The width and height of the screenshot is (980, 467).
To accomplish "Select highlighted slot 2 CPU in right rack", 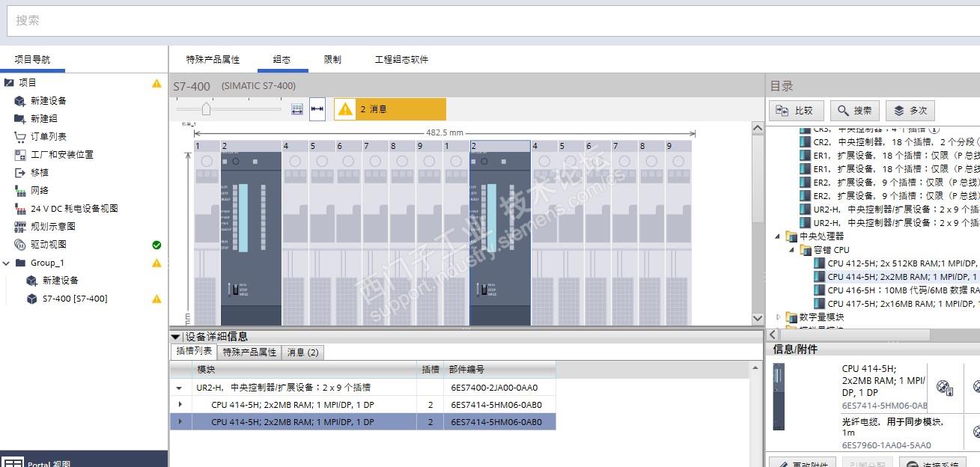I will tap(500, 233).
